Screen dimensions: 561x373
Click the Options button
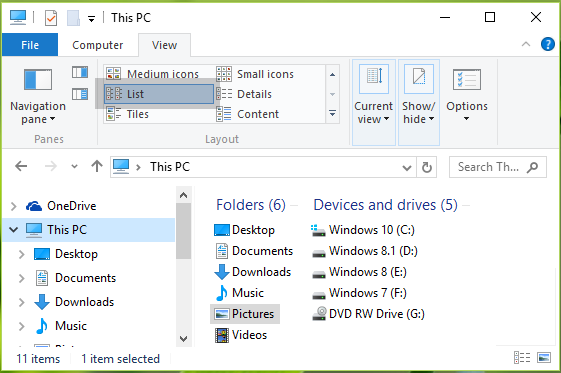coord(467,95)
